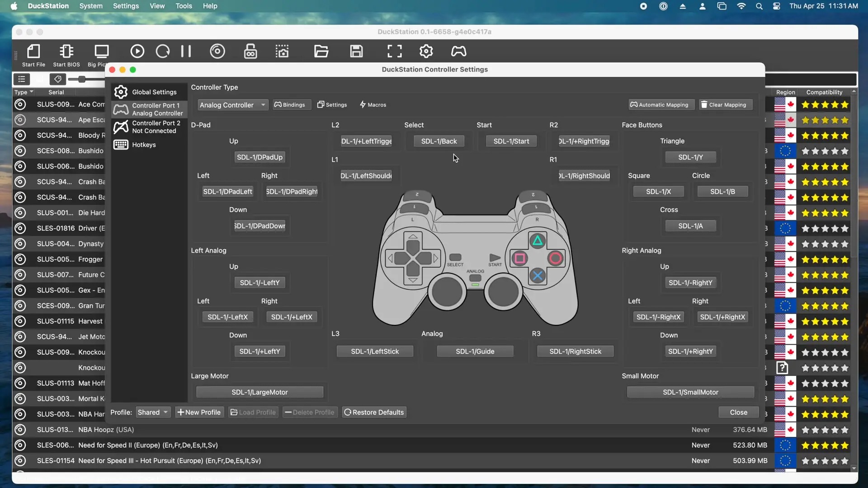Viewport: 868px width, 488px height.
Task: Click the SDL-1/Guide Analog binding
Action: (475, 352)
